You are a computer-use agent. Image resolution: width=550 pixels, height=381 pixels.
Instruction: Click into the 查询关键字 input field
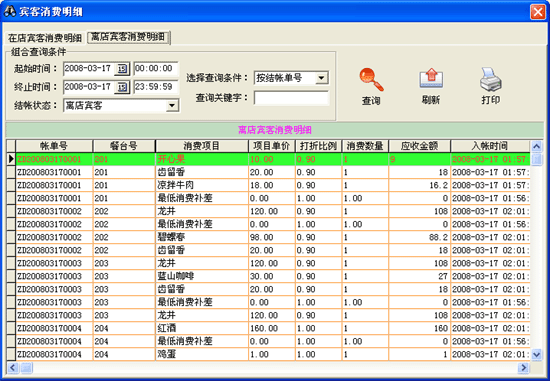pyautogui.click(x=291, y=98)
